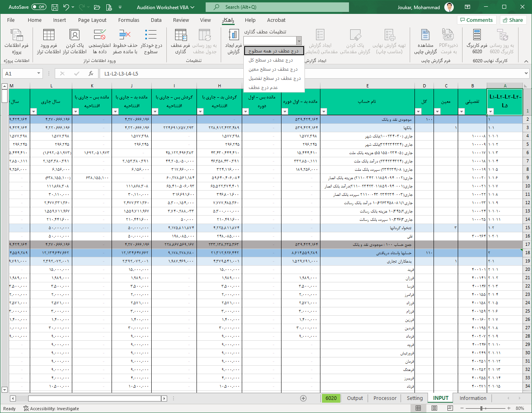Select درج عطف در سطح تفصیل option
Screen dimensions: 532x413
(x=274, y=78)
